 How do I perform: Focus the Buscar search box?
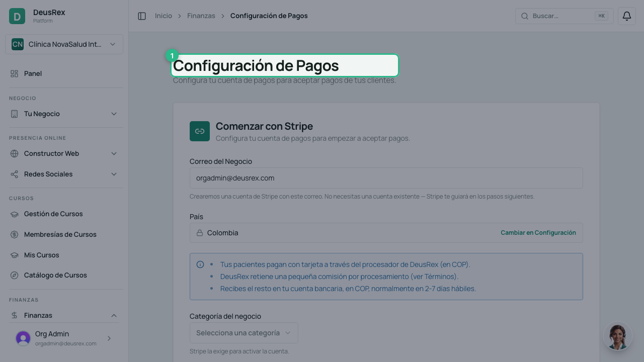pos(565,16)
